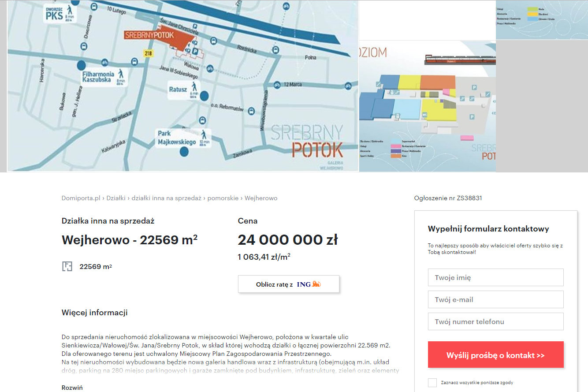The height and width of the screenshot is (392, 588).
Task: Check 'Zaznacz wszystkie poniższe zgody' box
Action: pos(432,383)
